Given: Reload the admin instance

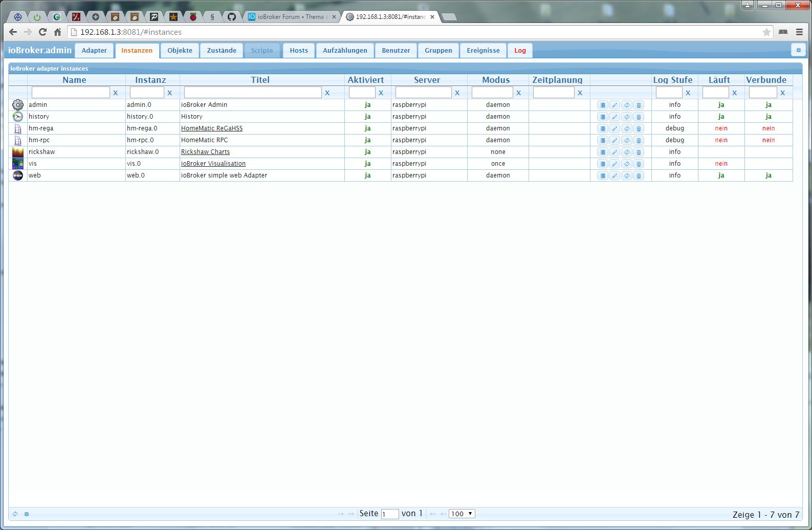Looking at the screenshot, I should (x=627, y=105).
